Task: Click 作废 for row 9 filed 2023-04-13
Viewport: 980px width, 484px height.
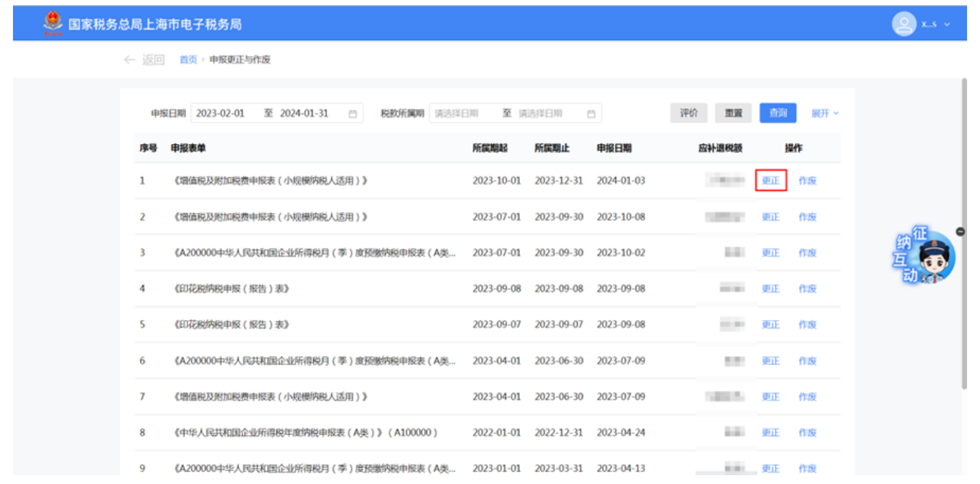Action: coord(807,469)
